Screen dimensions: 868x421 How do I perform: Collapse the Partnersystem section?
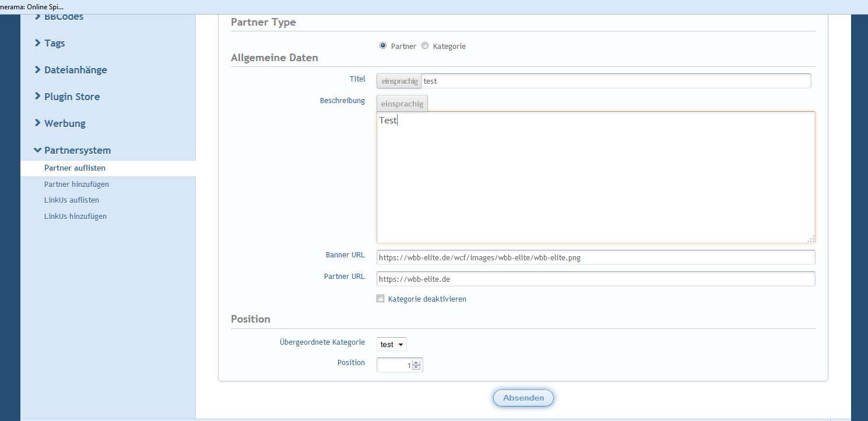pos(77,150)
